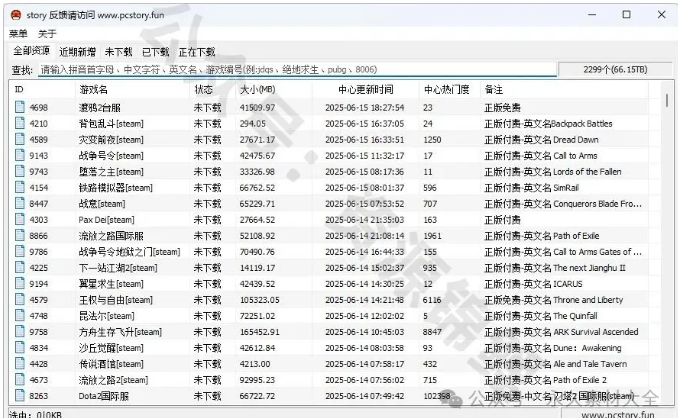The image size is (678, 418).
Task: Open the 菜单 menu
Action: 18,34
